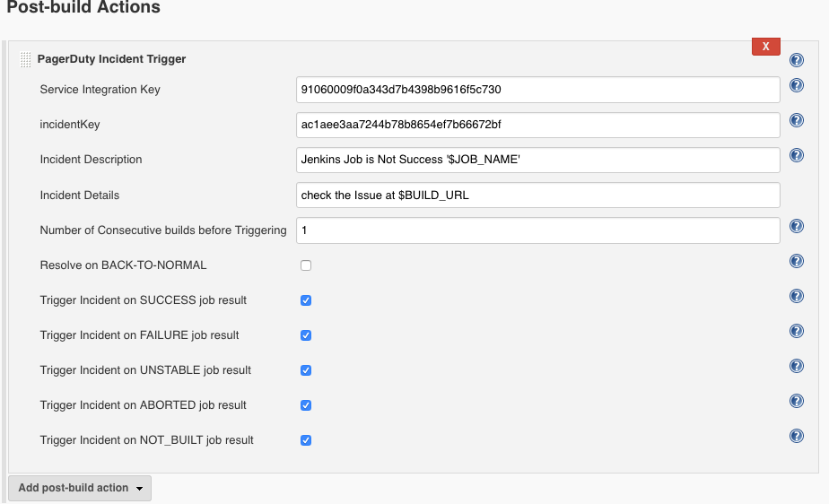Image resolution: width=829 pixels, height=504 pixels.
Task: Show help for Trigger on SUCCESS result
Action: click(796, 296)
